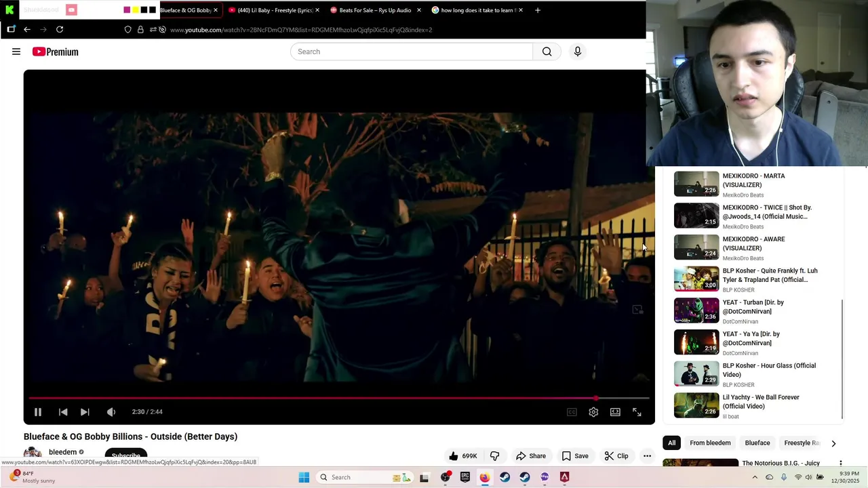
Task: Open Epic Games Launcher from taskbar
Action: tap(465, 477)
